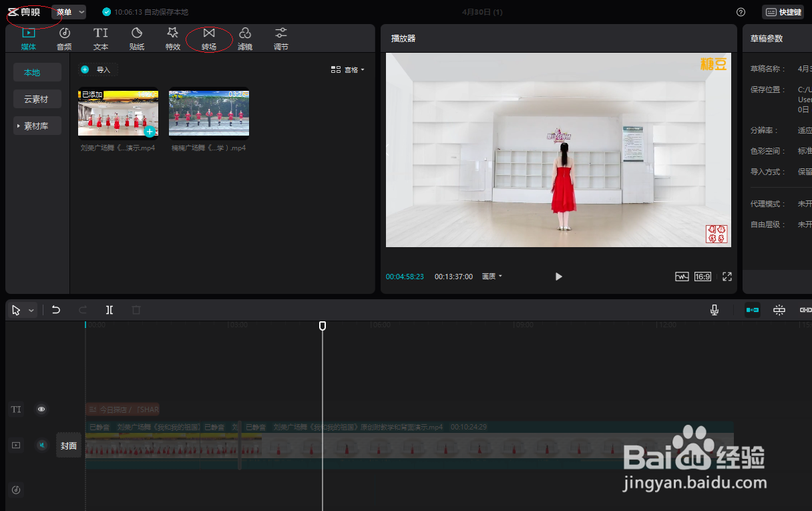Open the 贴纸 sticker tab
Image resolution: width=812 pixels, height=511 pixels.
point(137,39)
